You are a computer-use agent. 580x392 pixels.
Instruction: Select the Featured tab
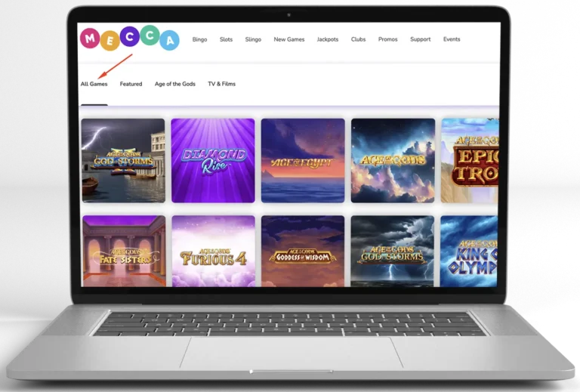tap(131, 84)
